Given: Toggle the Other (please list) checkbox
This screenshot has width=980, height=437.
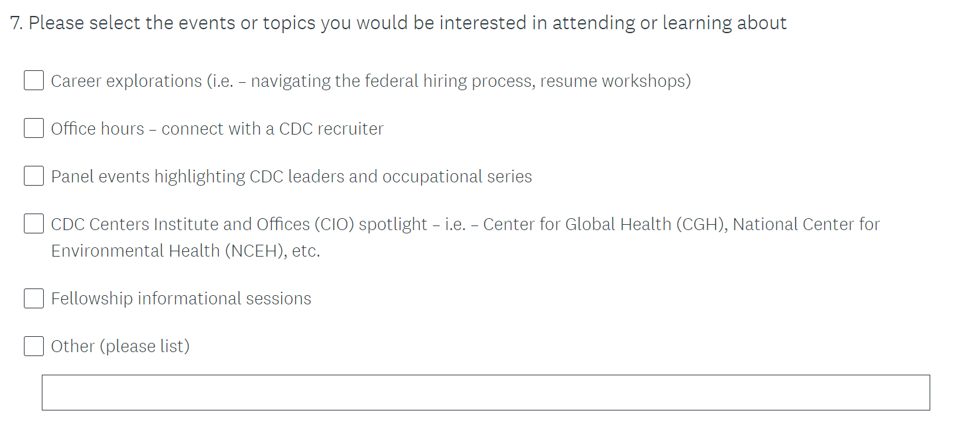Looking at the screenshot, I should click(34, 346).
